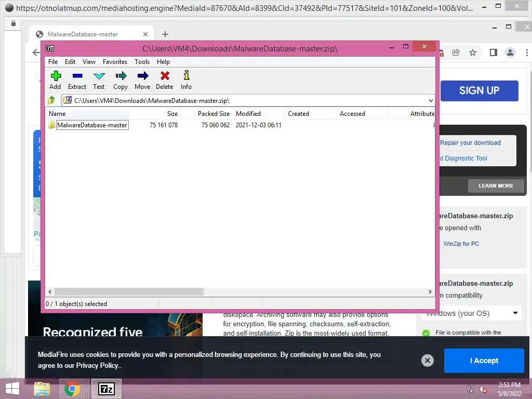Screen dimensions: 532x399
Task: Open a new Chrome tab
Action: (x=165, y=34)
